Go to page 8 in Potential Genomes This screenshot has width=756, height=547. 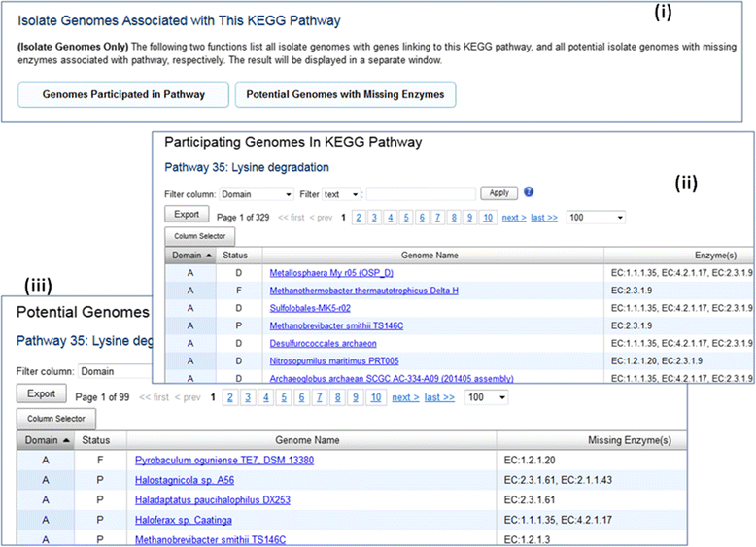337,397
